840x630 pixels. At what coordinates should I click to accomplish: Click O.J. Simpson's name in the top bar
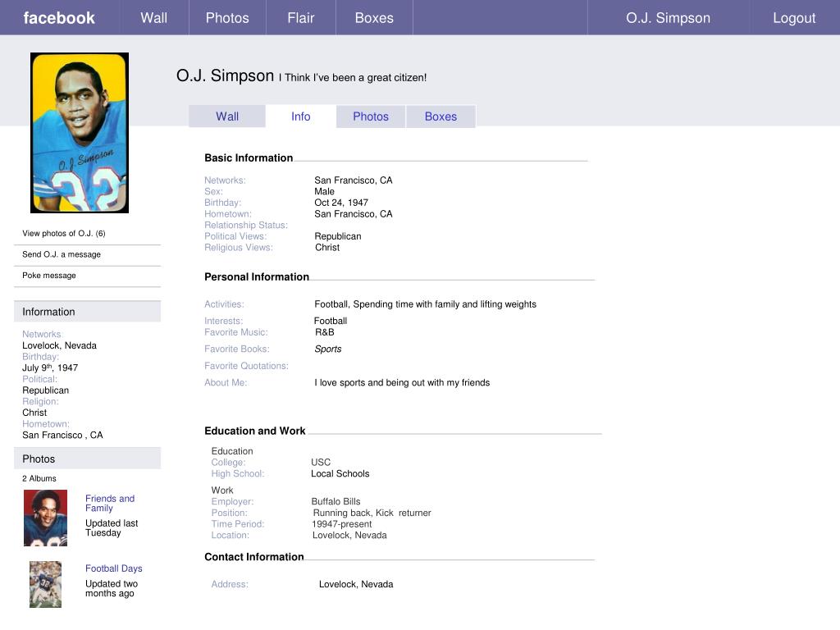(x=667, y=17)
